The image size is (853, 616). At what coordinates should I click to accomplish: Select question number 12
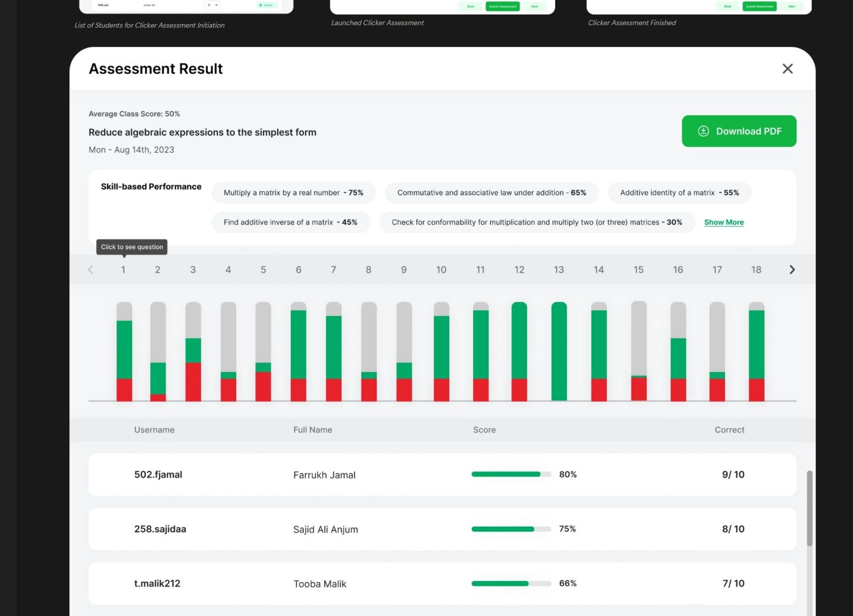tap(519, 270)
